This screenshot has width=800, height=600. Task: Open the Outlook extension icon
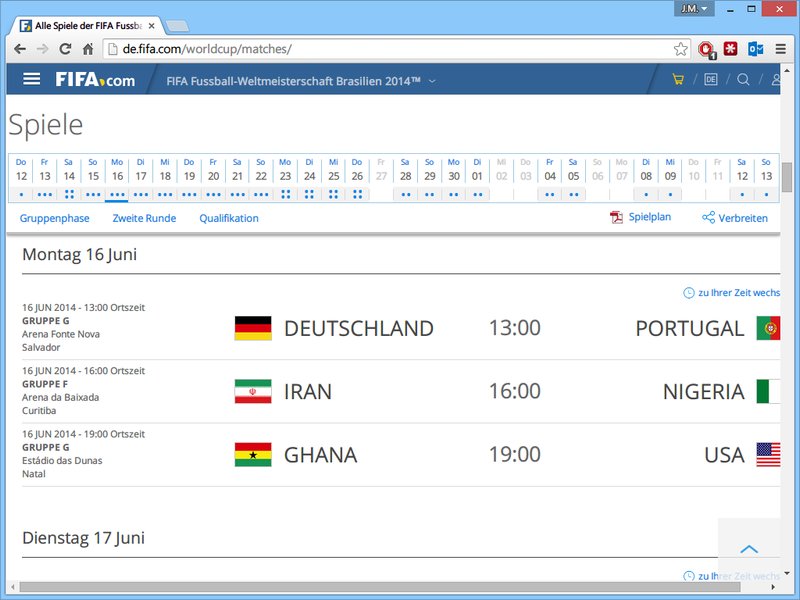click(756, 49)
